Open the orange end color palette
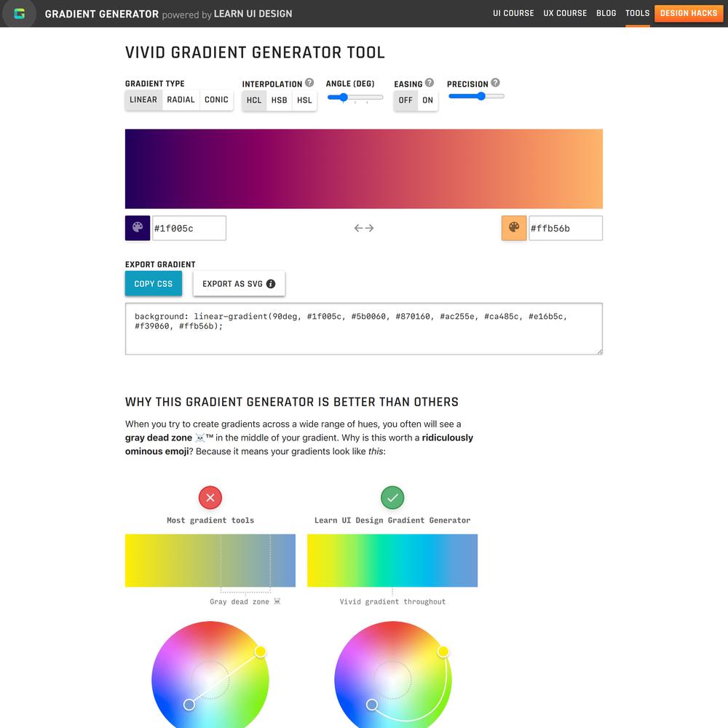The image size is (728, 728). click(514, 228)
